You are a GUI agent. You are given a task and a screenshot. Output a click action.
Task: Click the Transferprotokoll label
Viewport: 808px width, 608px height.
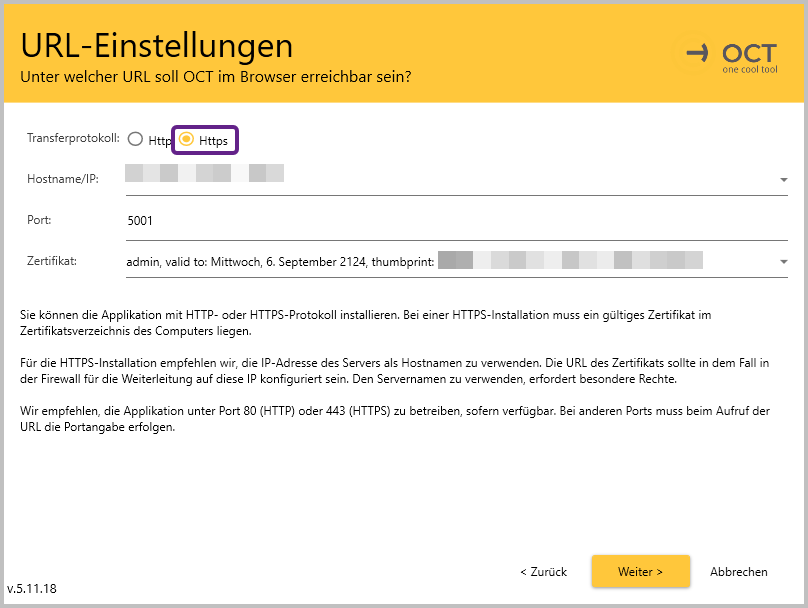pos(73,137)
